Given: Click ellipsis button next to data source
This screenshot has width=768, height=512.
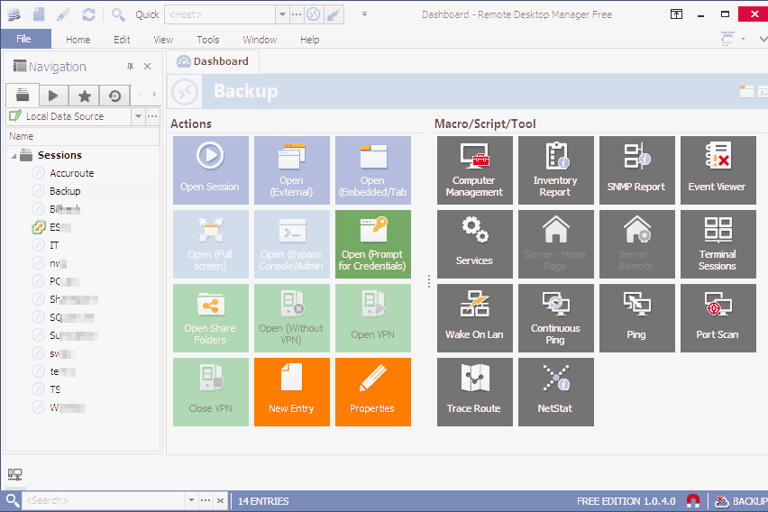Looking at the screenshot, I should tap(152, 116).
